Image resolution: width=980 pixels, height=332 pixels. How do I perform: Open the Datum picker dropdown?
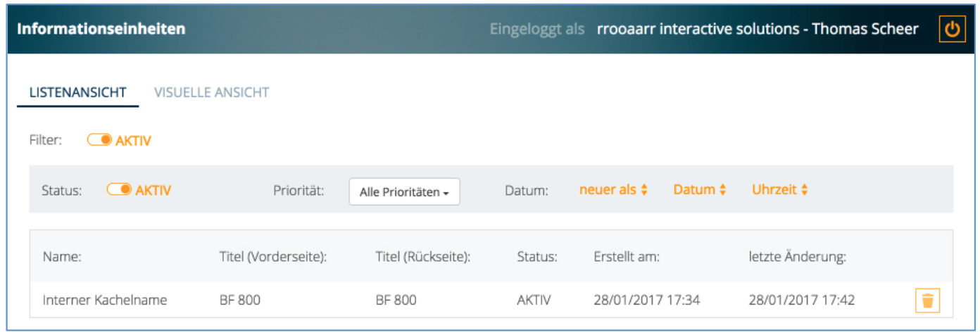click(700, 190)
